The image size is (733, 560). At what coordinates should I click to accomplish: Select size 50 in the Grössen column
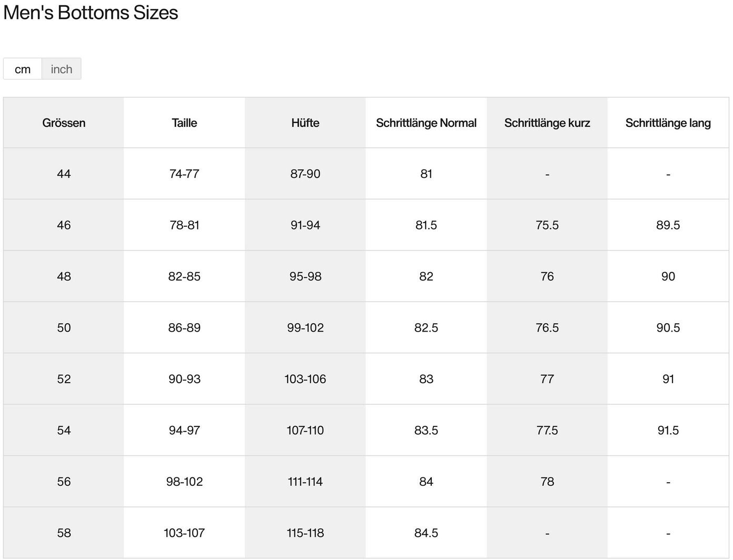[64, 328]
